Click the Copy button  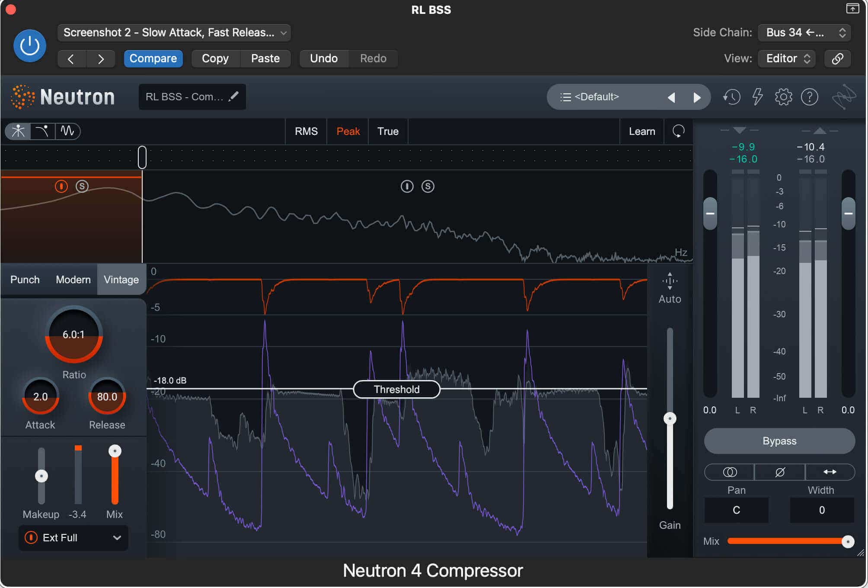pyautogui.click(x=215, y=59)
